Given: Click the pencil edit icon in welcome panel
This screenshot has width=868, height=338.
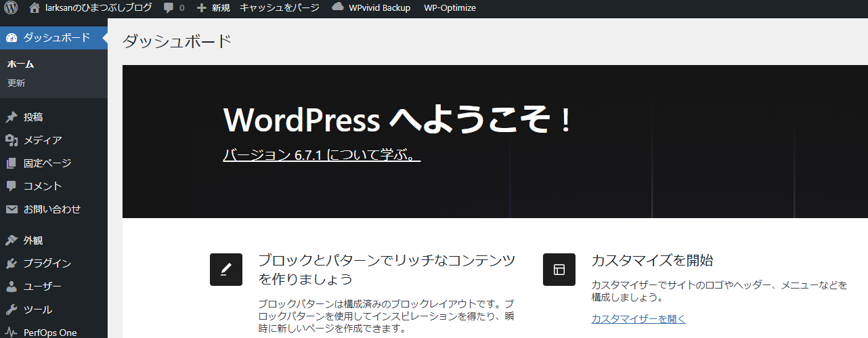Looking at the screenshot, I should [x=226, y=270].
